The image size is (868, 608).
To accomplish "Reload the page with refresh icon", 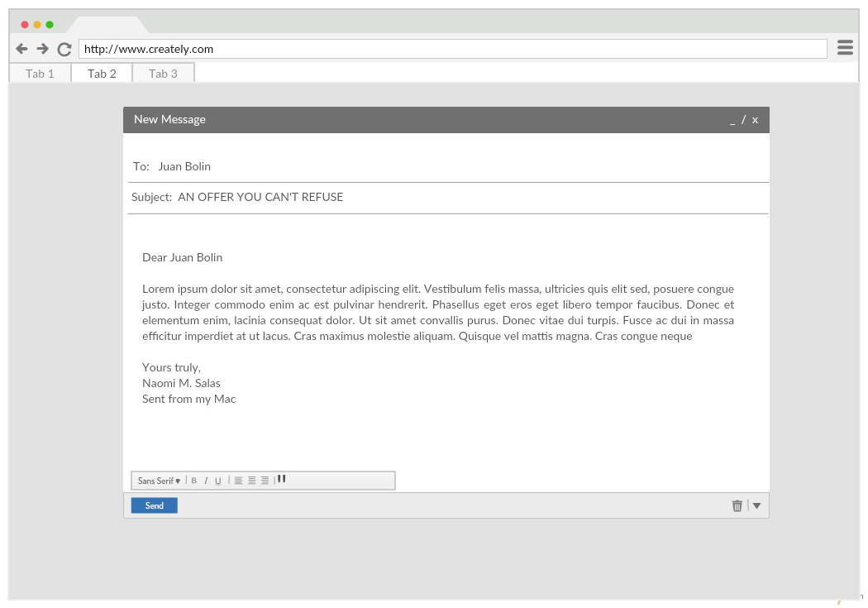I will (x=64, y=50).
